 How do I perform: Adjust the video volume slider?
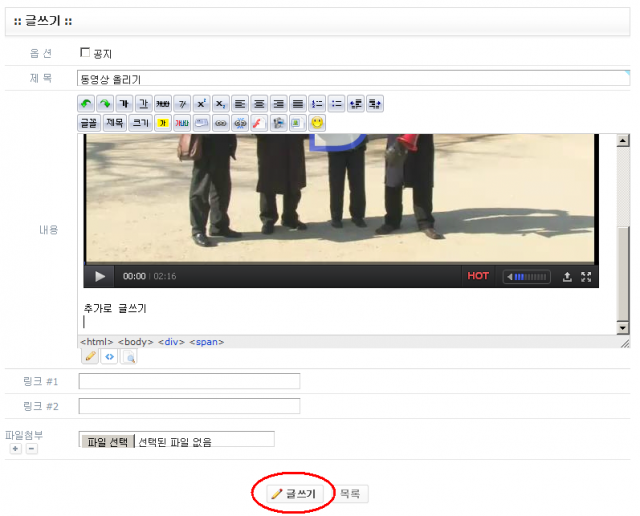coord(531,277)
